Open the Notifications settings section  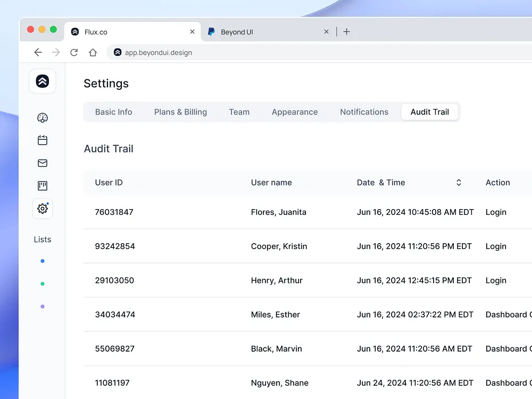click(x=364, y=112)
